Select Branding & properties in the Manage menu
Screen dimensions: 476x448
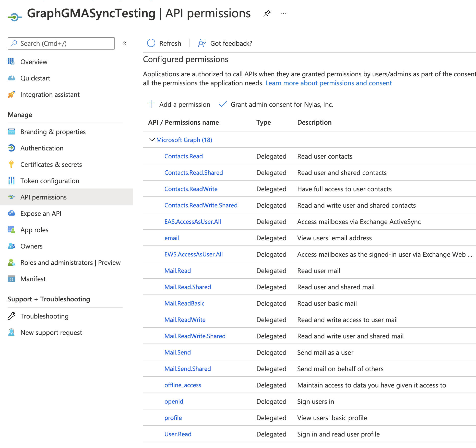(53, 132)
